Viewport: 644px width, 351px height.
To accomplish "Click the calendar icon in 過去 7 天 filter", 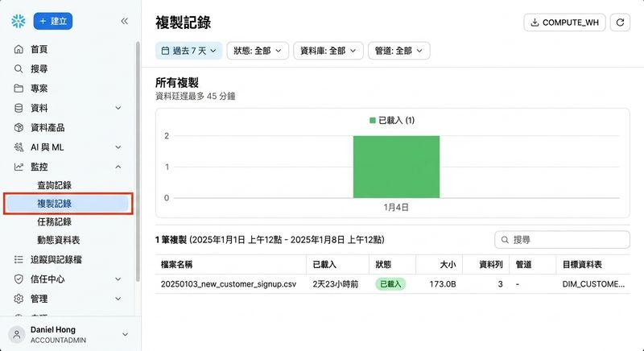I will (165, 51).
